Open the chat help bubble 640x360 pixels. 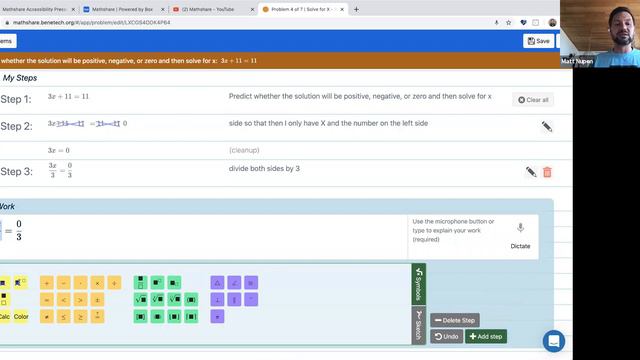point(554,341)
